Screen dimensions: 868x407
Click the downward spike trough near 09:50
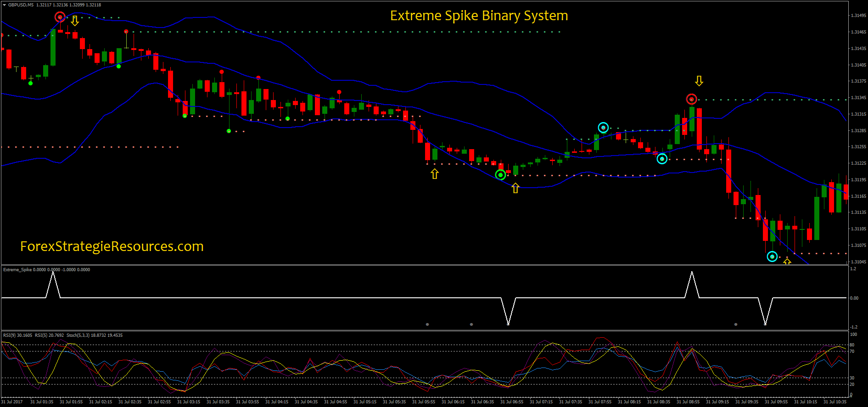[x=765, y=324]
